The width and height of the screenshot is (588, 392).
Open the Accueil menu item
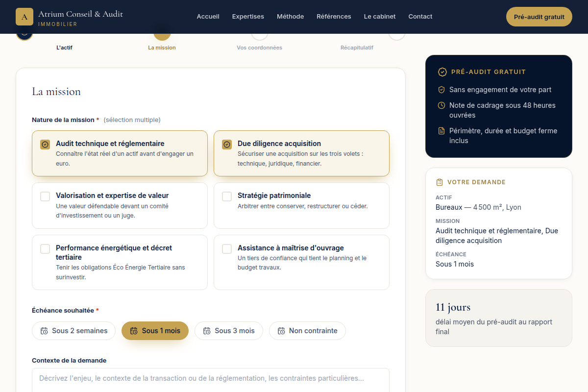208,17
